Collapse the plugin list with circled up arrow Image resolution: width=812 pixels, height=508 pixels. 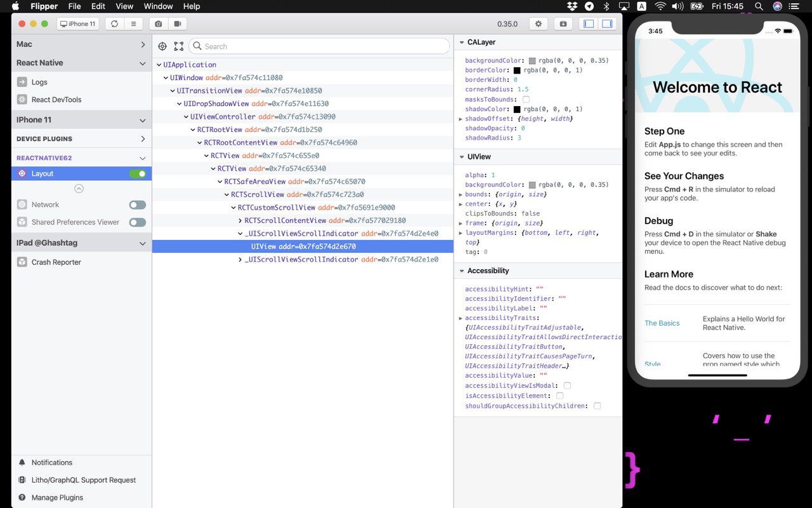click(79, 189)
